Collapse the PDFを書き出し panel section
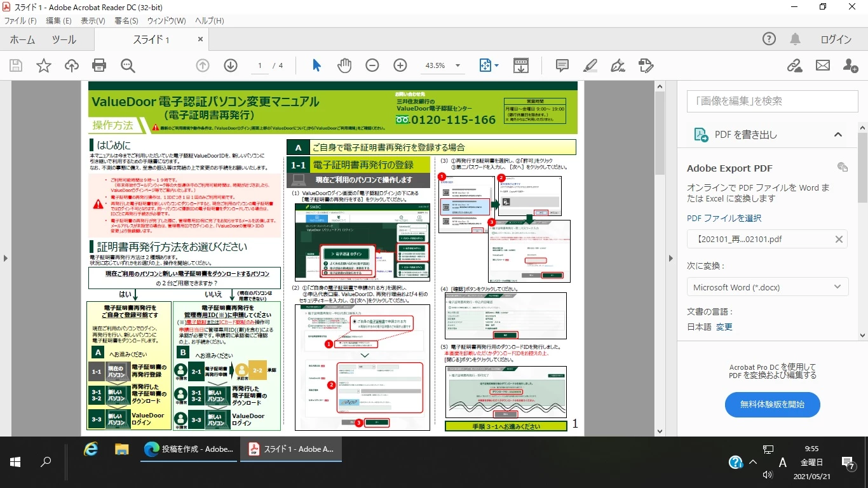The width and height of the screenshot is (868, 488). coord(838,134)
